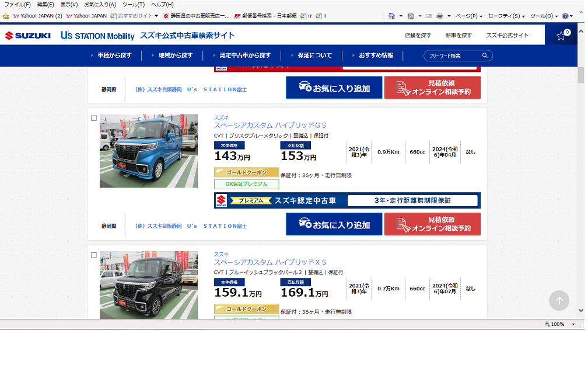
Task: Expand the Home button dropdown arrow
Action: click(401, 16)
